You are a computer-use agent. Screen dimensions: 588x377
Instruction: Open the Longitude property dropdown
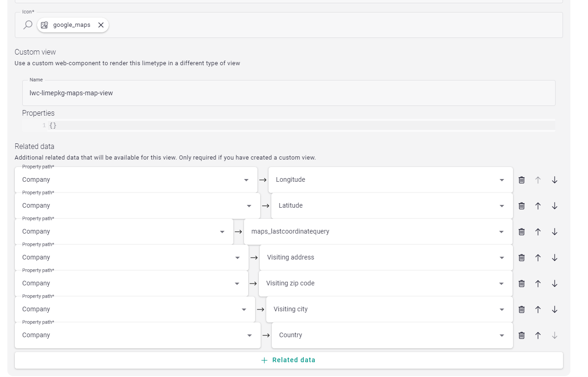tap(391, 180)
